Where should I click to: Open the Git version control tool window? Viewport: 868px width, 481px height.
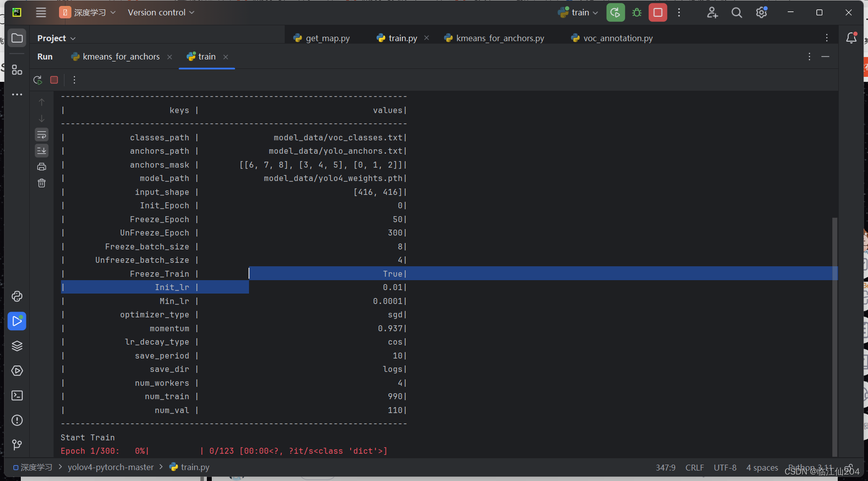pos(17,445)
